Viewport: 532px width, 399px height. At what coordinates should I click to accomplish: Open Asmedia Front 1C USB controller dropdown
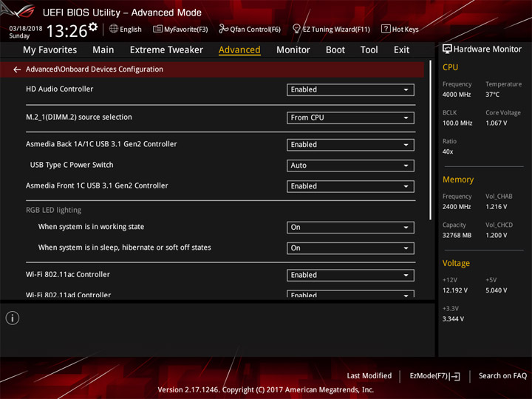pos(350,186)
